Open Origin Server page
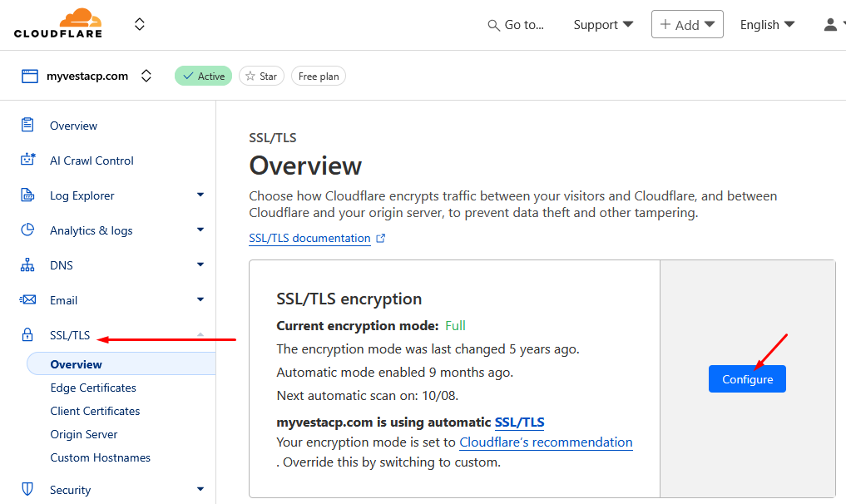The image size is (846, 504). [x=84, y=434]
